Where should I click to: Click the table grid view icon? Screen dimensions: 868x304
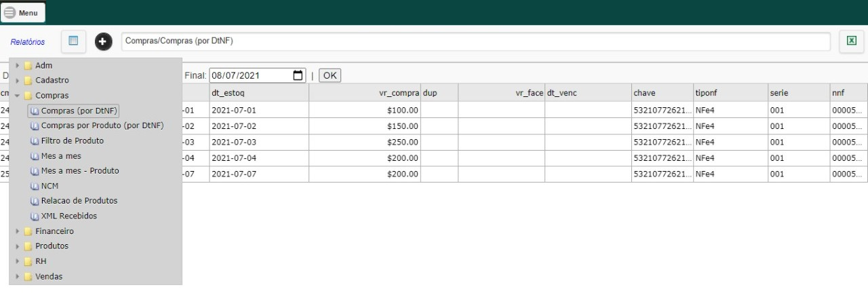pyautogui.click(x=73, y=41)
